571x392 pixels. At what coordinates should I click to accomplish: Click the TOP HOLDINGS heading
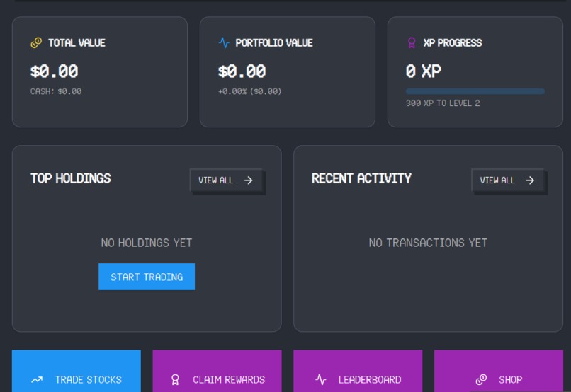[71, 178]
